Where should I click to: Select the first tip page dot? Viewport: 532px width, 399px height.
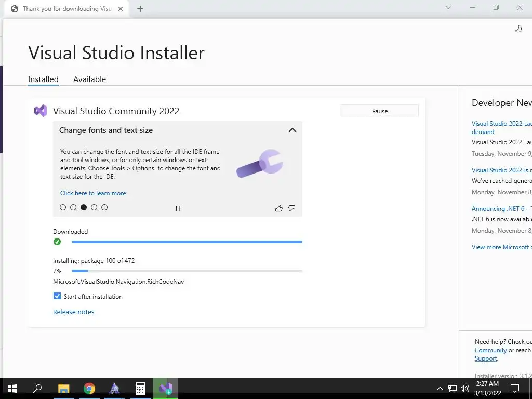pyautogui.click(x=63, y=207)
